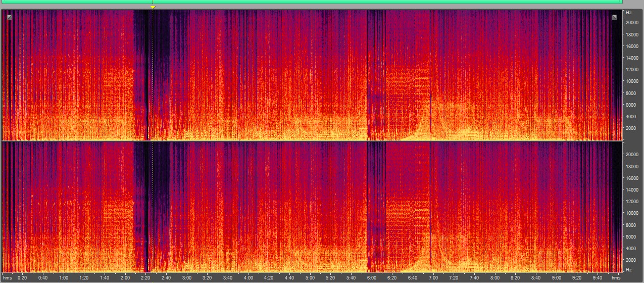This screenshot has height=283, width=644.
Task: Click the hms label at the ruler's right end
Action: [x=616, y=278]
